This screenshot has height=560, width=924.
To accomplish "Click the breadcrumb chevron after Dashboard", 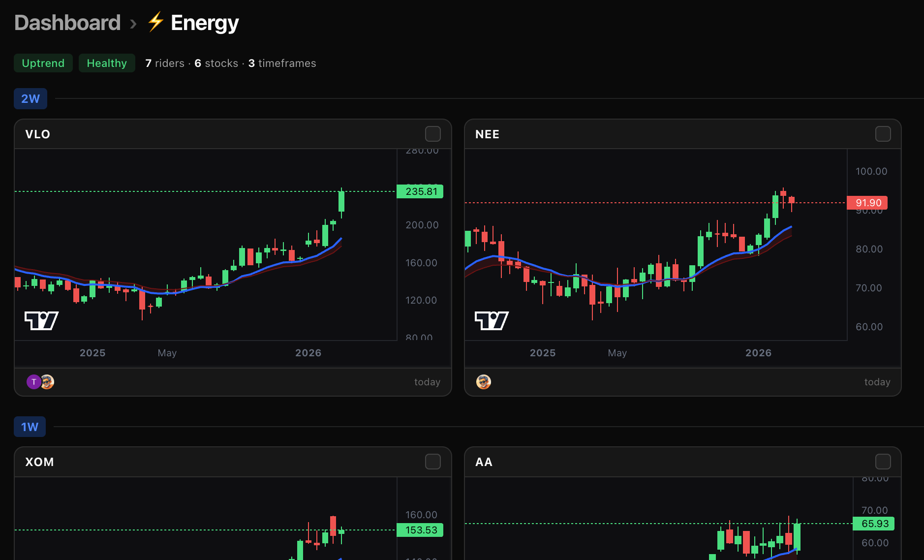I will [x=132, y=23].
